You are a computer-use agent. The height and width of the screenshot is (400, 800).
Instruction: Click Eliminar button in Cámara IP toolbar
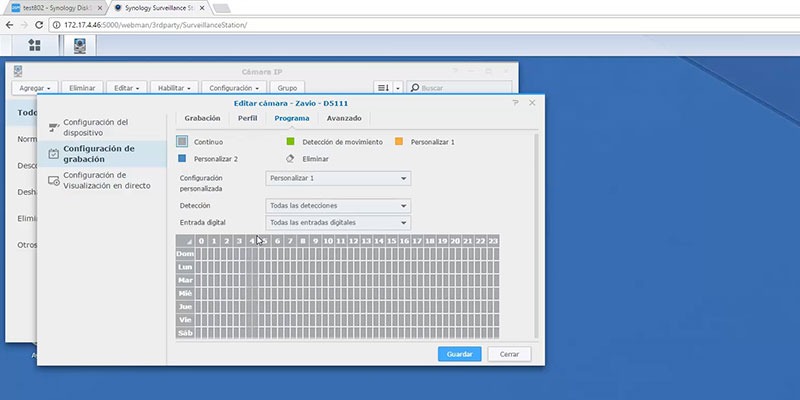[x=82, y=88]
